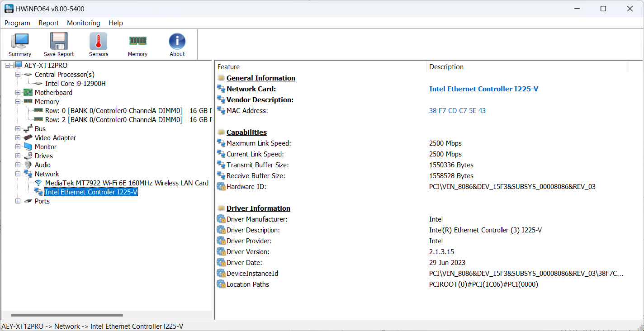The width and height of the screenshot is (644, 331).
Task: Select Intel Ethernet Controller I225-V tree item
Action: point(91,192)
